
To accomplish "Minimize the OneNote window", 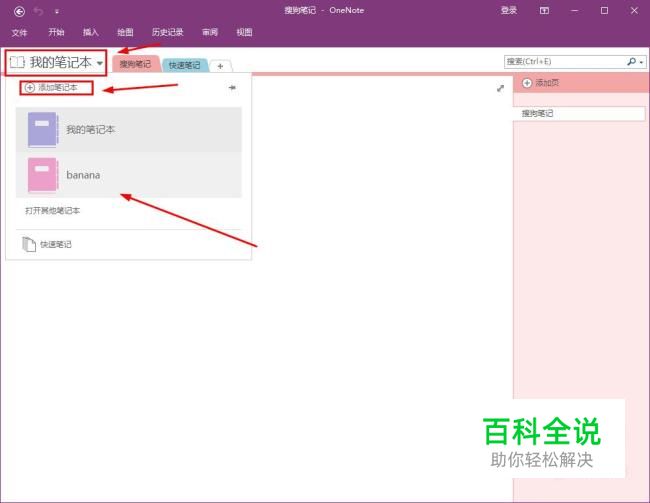I will (575, 11).
